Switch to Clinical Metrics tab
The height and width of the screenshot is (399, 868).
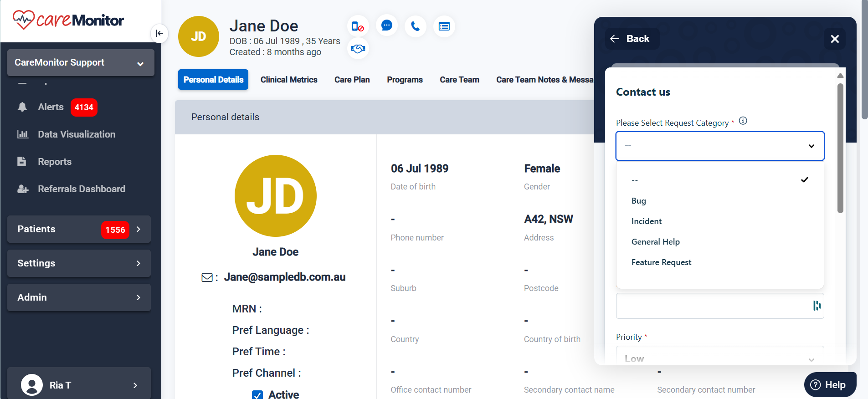tap(289, 80)
